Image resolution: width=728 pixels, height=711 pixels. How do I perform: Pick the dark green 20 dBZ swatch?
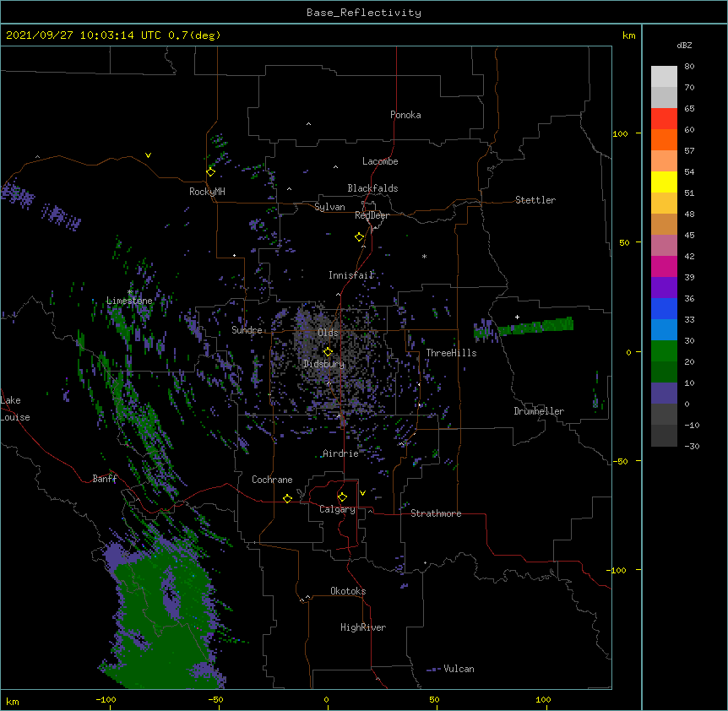coord(664,372)
